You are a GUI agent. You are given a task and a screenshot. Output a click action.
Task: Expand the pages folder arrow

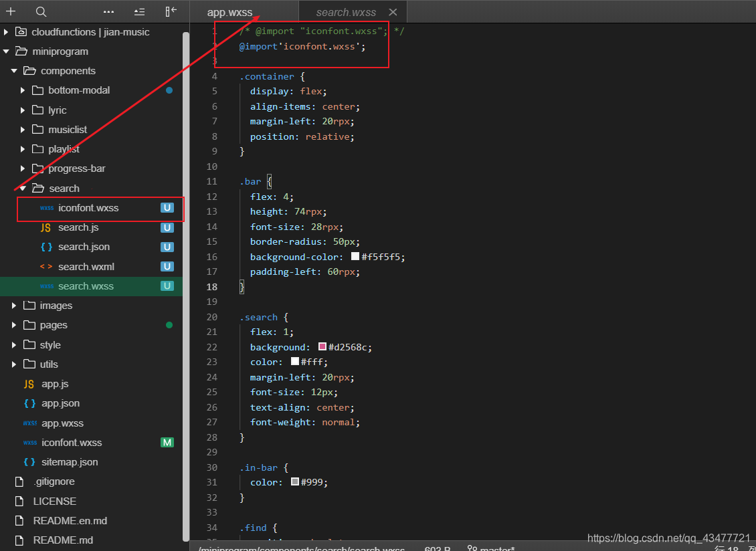(x=14, y=326)
